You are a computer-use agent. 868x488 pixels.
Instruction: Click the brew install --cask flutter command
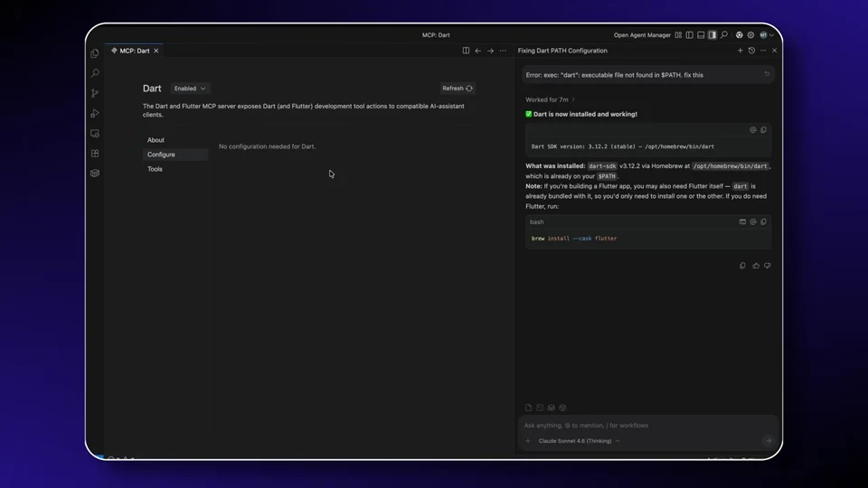[573, 239]
